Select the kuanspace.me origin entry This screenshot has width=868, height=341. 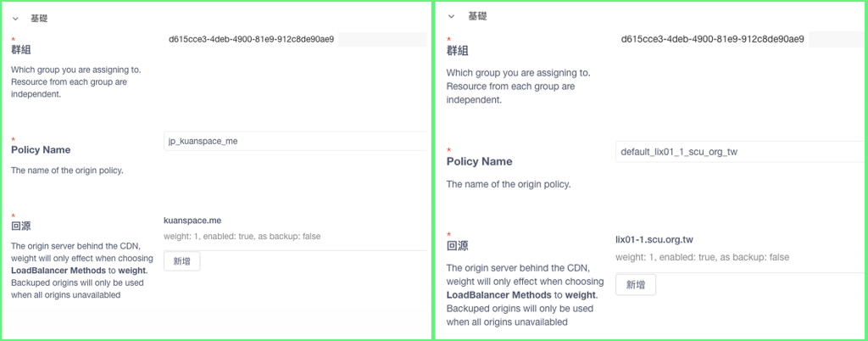coord(192,220)
